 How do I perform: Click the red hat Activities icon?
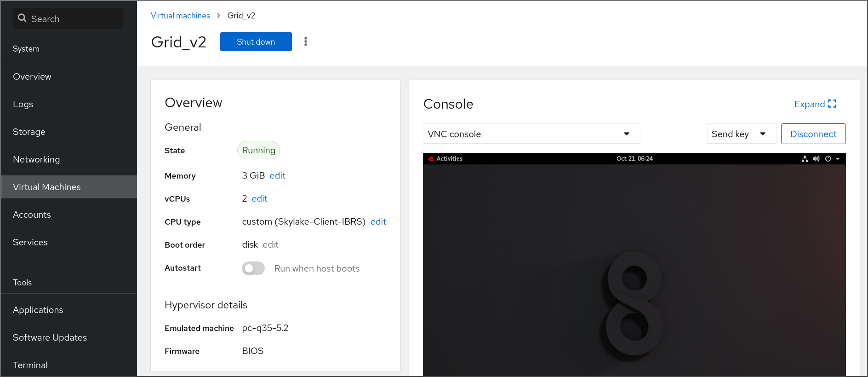tap(431, 159)
